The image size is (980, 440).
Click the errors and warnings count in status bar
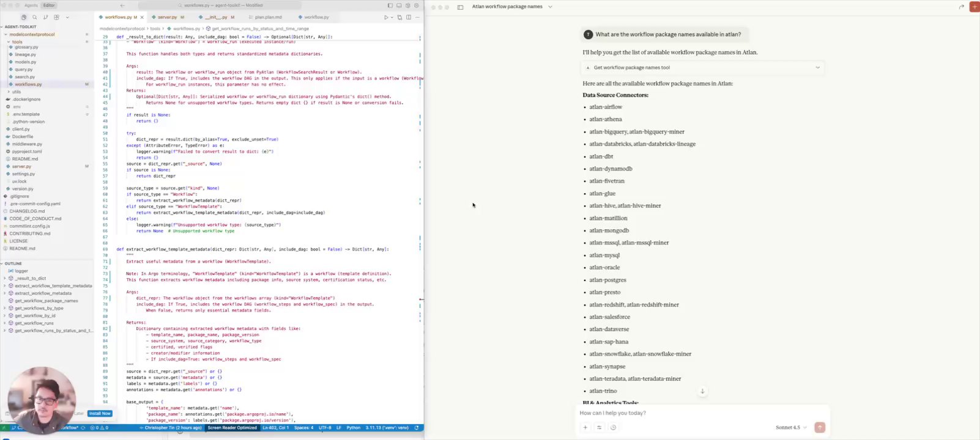click(99, 428)
